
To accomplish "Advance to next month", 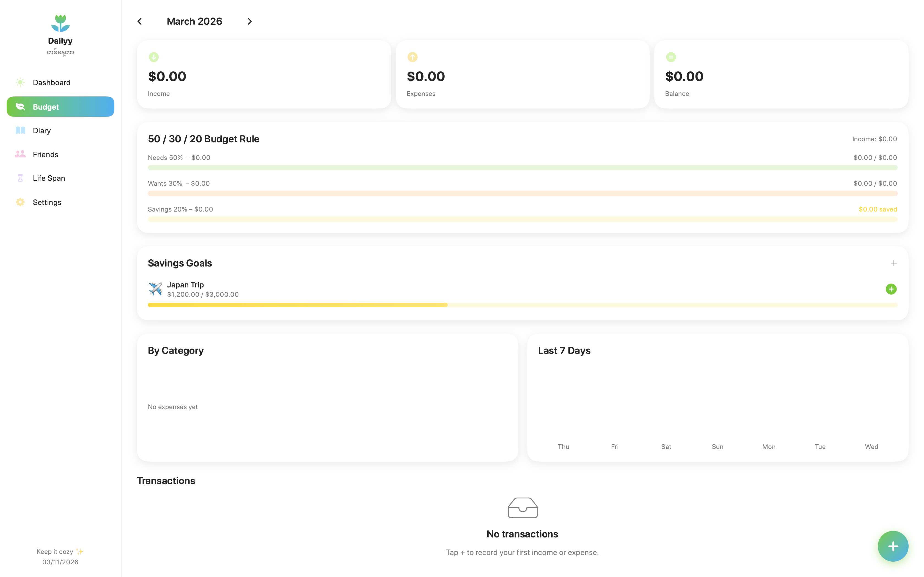I will pos(250,21).
